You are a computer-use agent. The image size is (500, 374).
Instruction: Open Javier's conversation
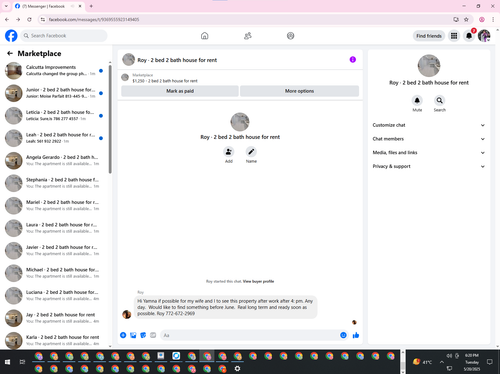[55, 250]
